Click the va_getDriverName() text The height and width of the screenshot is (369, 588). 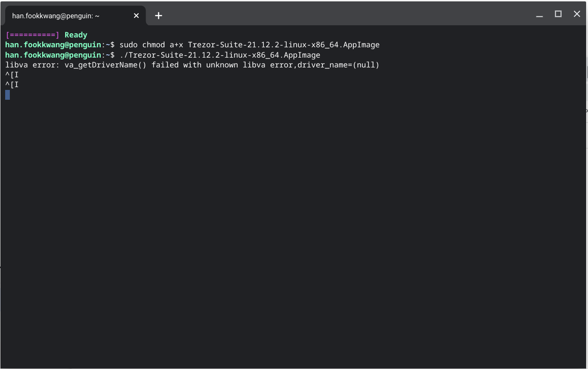click(x=105, y=65)
